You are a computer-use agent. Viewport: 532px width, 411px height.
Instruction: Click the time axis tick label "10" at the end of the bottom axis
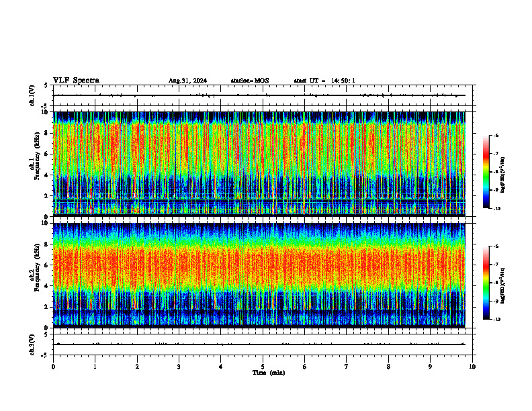point(472,367)
